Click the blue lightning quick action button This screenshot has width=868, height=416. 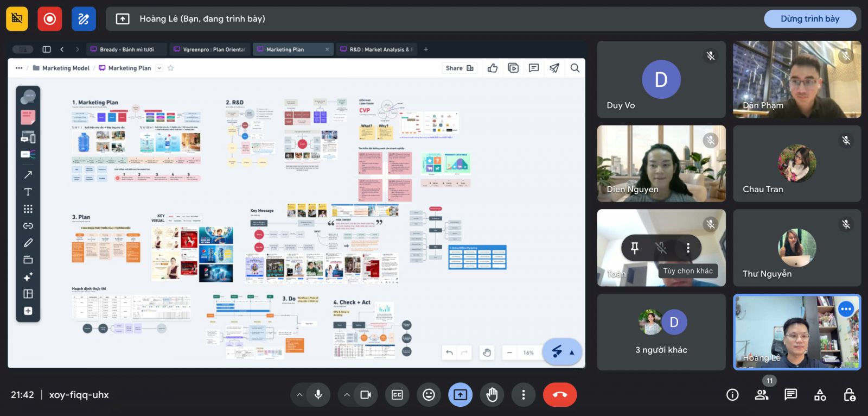[x=557, y=351]
